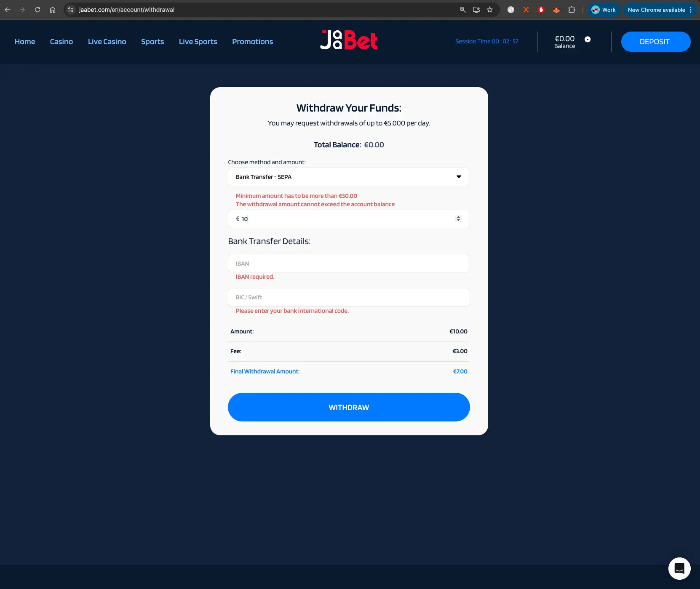Click the bank international code error text
The height and width of the screenshot is (589, 700).
[x=292, y=311]
